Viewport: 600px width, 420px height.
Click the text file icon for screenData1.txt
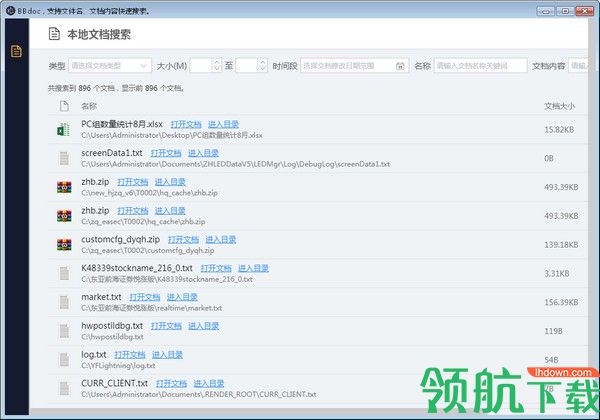click(x=64, y=158)
